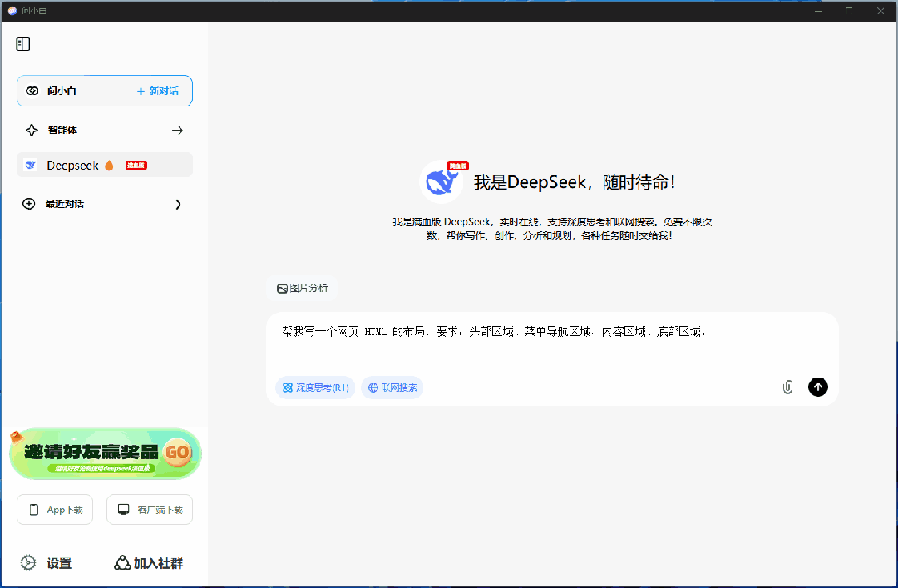Click the DeepSeek whale logo in the greeting
This screenshot has height=588, width=898.
442,181
